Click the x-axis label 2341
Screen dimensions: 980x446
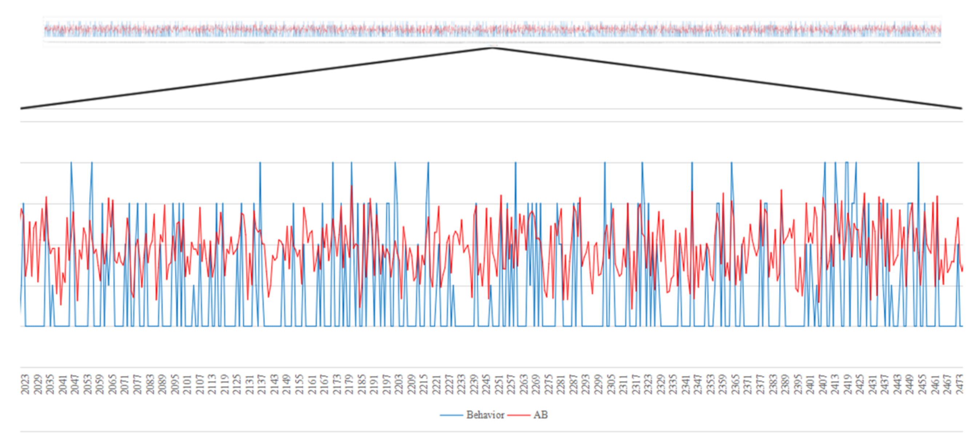(x=685, y=384)
